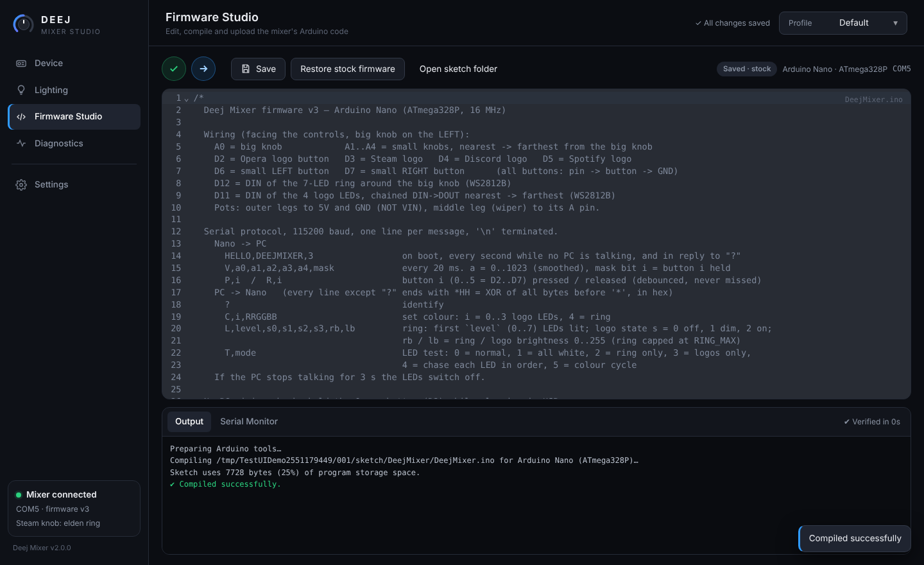The height and width of the screenshot is (565, 924).
Task: Click the 'Compiling /tmp/TestUIDemo' output line
Action: pos(404,460)
